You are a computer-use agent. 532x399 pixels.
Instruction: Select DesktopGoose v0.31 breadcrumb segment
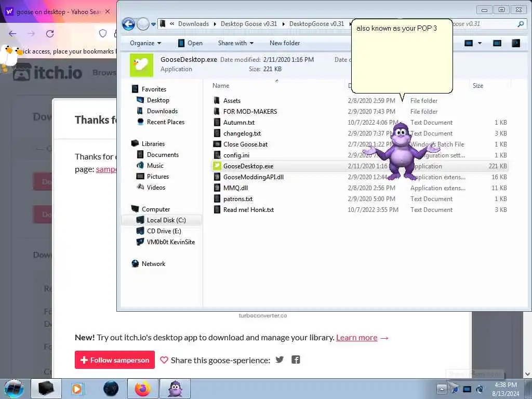[x=316, y=24]
